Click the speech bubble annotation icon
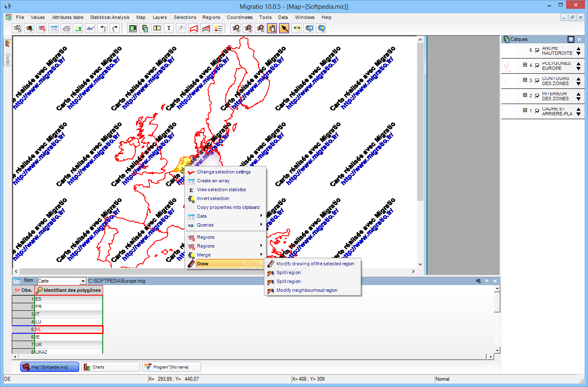The width and height of the screenshot is (588, 387). [x=181, y=28]
